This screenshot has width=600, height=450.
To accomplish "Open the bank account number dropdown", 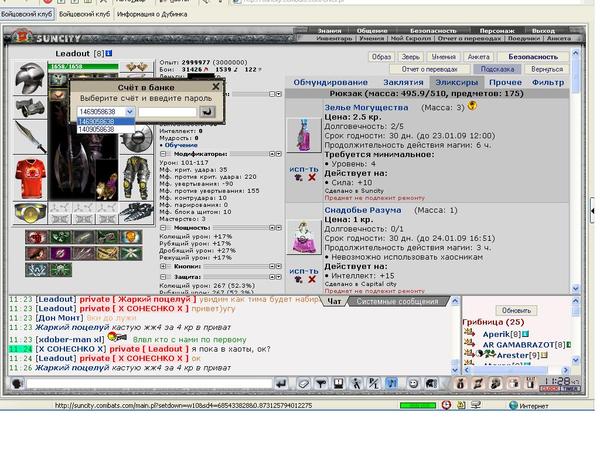I will click(130, 112).
